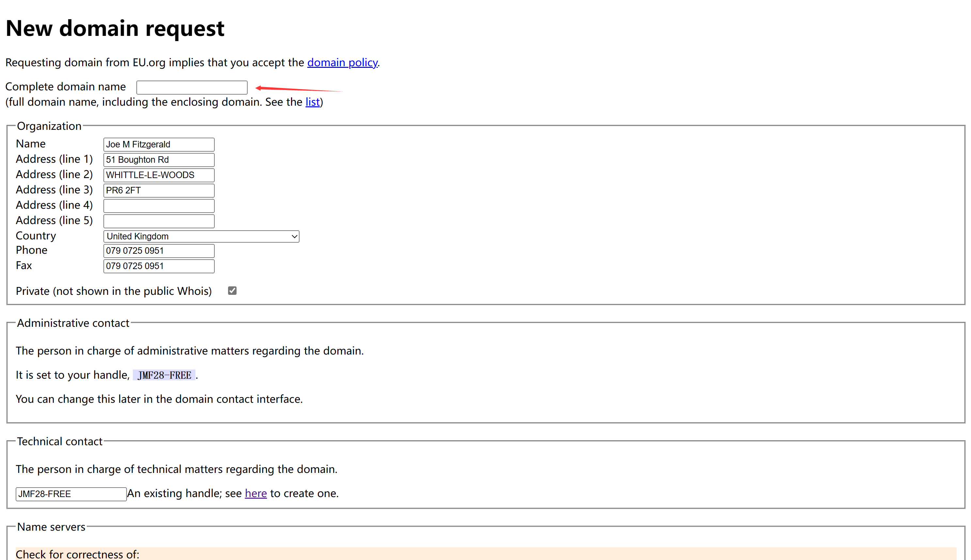971x560 pixels.
Task: Expand the Country dropdown
Action: pos(201,236)
